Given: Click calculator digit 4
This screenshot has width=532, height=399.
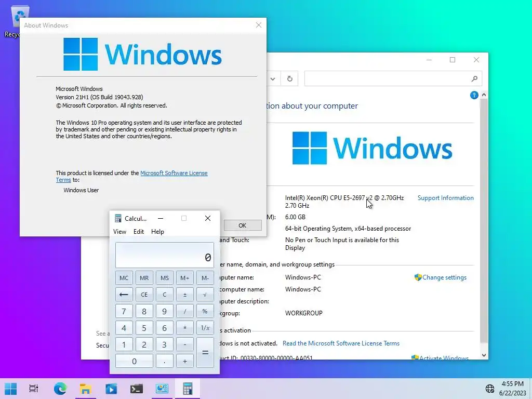Looking at the screenshot, I should tap(124, 328).
